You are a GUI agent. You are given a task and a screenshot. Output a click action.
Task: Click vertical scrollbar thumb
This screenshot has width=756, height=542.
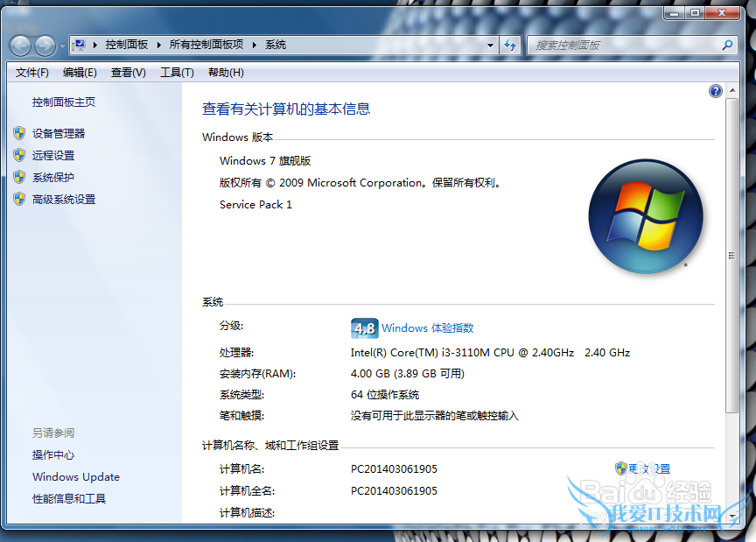click(732, 256)
